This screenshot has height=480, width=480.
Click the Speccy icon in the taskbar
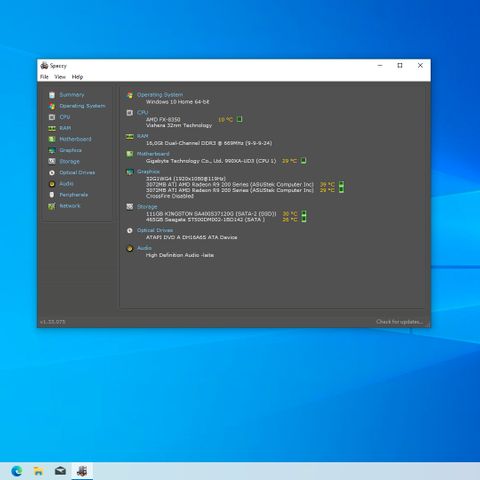[82, 471]
